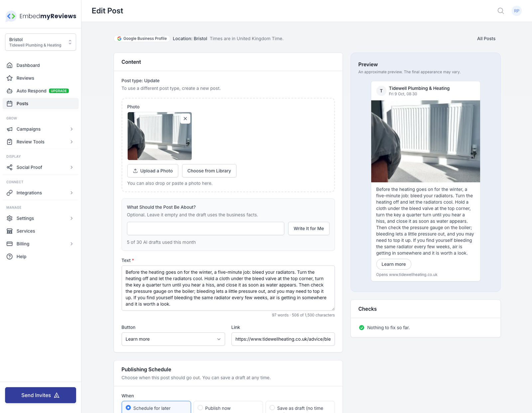
Task: Click the Campaigns megaphone icon
Action: pyautogui.click(x=10, y=129)
